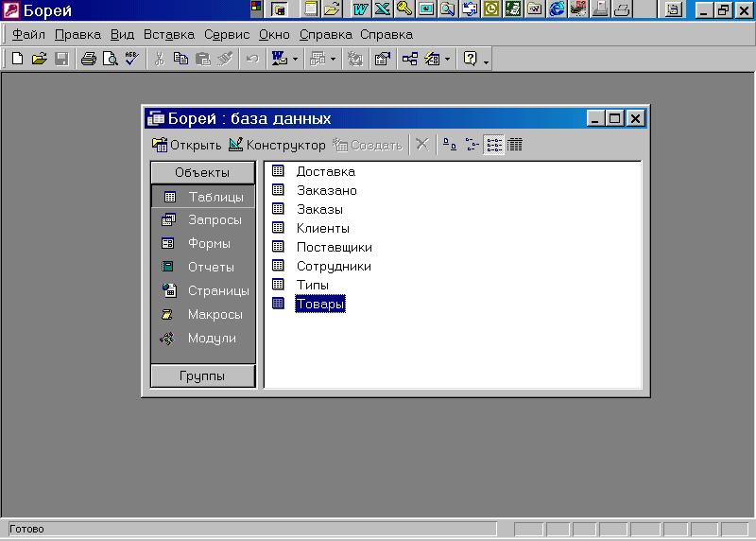Screen dimensions: 756x541
Task: Open the Сервис menu
Action: click(227, 35)
